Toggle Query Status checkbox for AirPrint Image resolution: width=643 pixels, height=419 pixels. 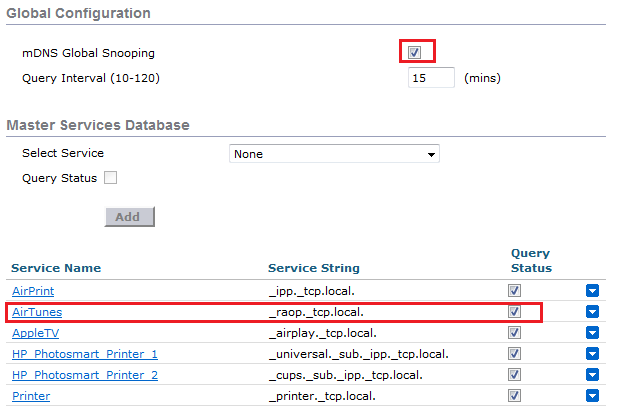pyautogui.click(x=515, y=291)
